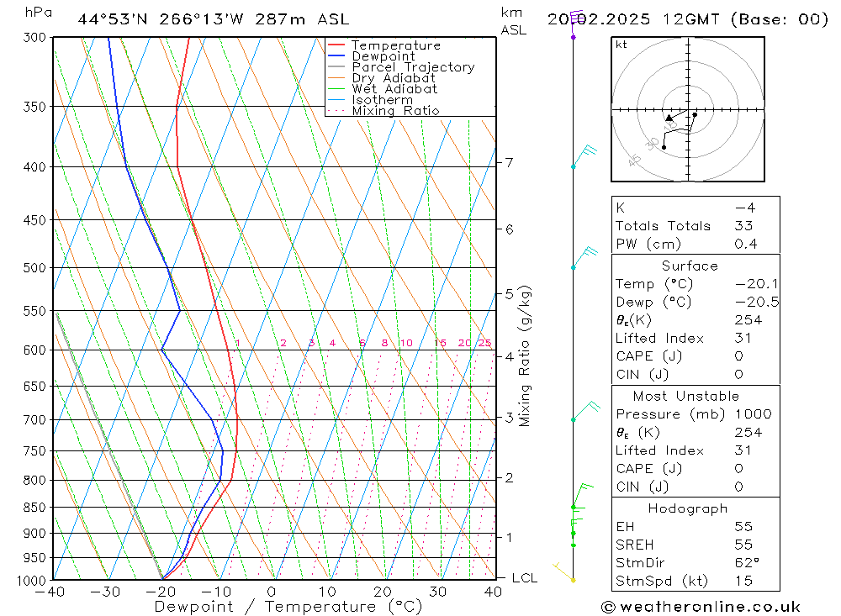
Task: Click the "500" pressure level label
Action: pos(34,267)
